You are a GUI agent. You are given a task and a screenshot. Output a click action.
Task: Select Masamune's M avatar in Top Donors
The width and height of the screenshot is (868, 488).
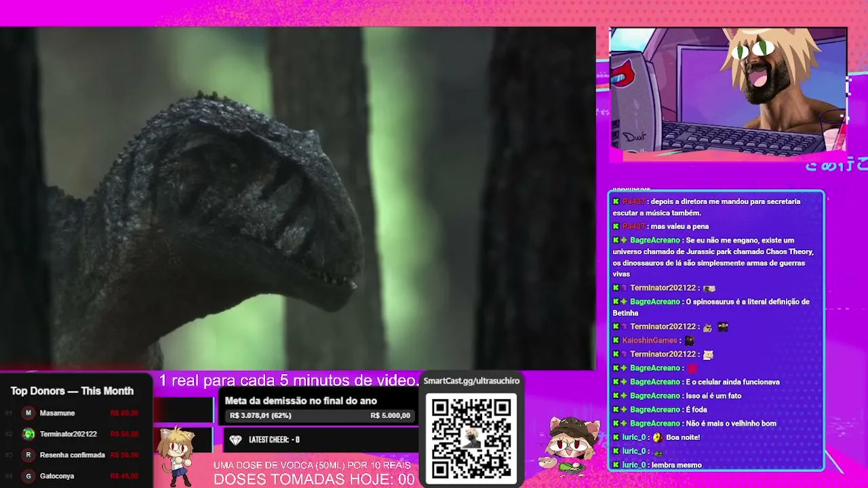point(28,413)
